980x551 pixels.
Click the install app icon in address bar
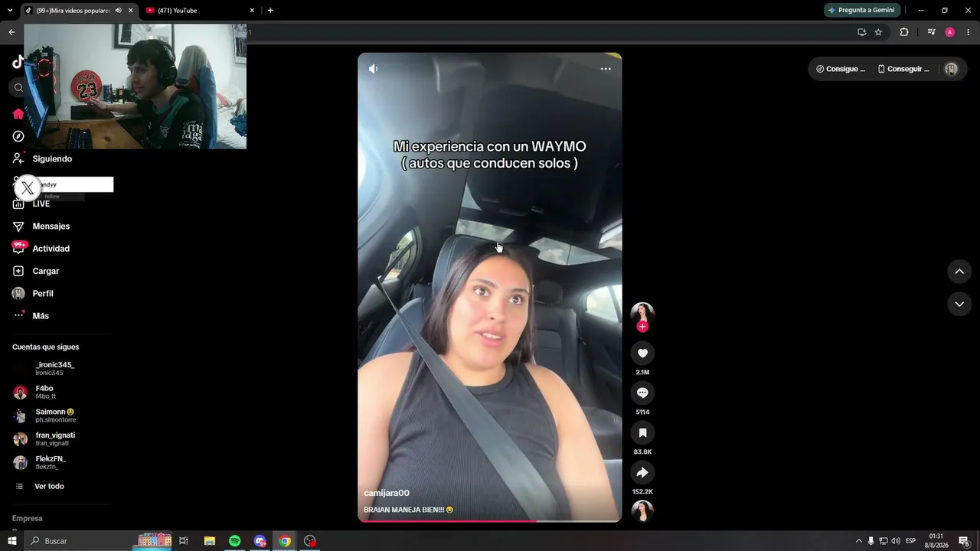click(x=862, y=32)
